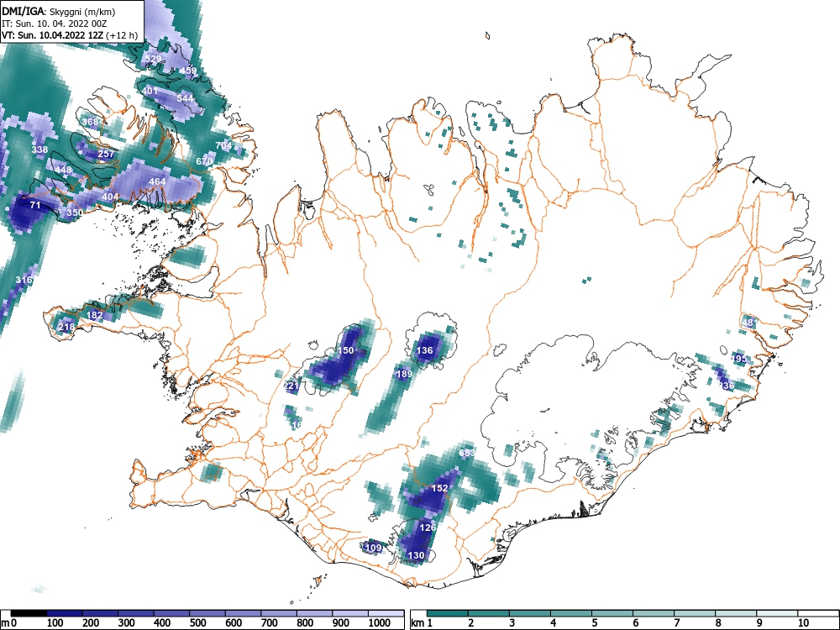Click the DMI/IGA Skyggni (m/km) title text
The width and height of the screenshot is (840, 630).
coord(59,11)
